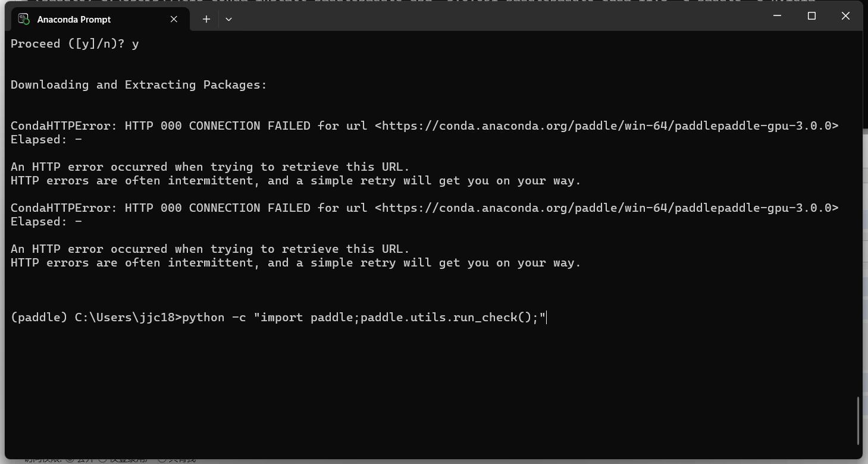Click the python -c command input line

(363, 318)
